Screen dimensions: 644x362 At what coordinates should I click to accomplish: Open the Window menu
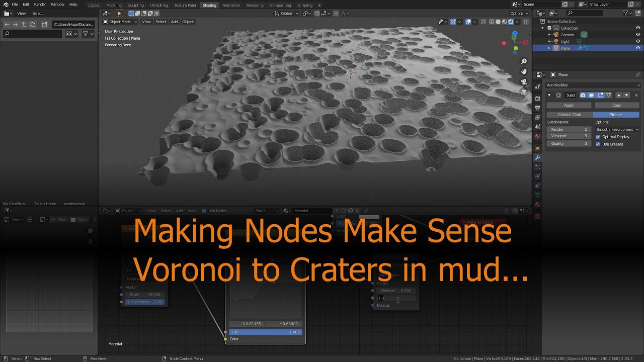click(57, 5)
